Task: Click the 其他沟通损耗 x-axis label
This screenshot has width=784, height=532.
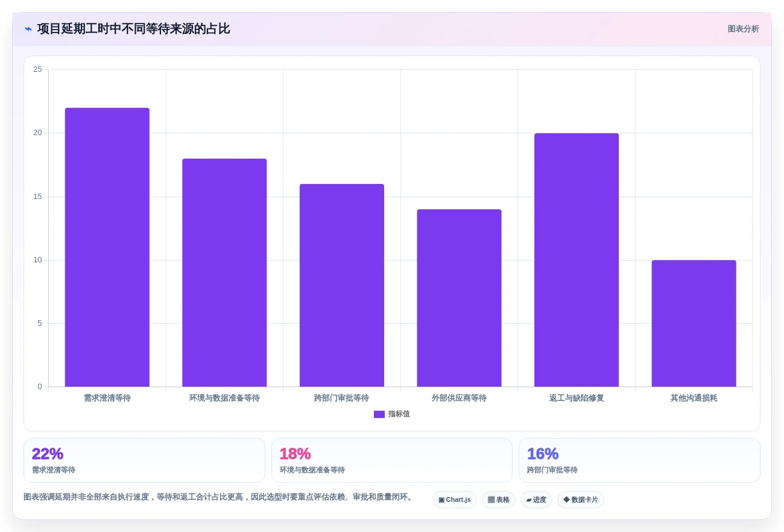Action: pos(694,398)
